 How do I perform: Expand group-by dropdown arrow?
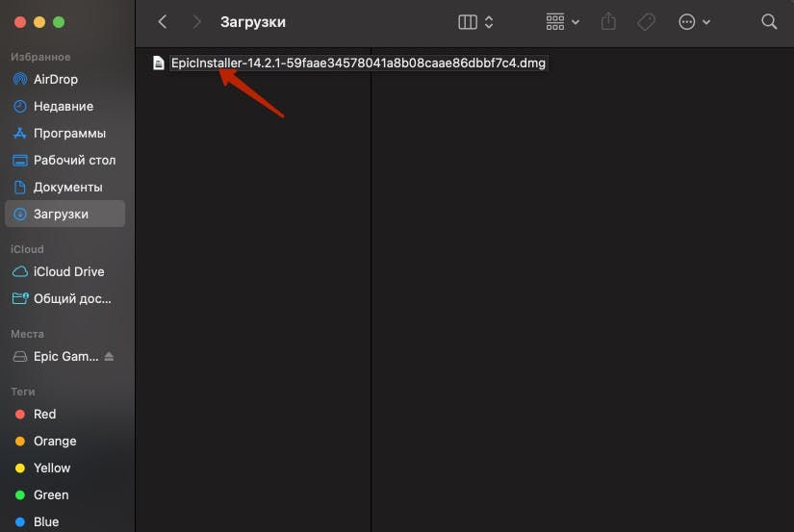576,22
